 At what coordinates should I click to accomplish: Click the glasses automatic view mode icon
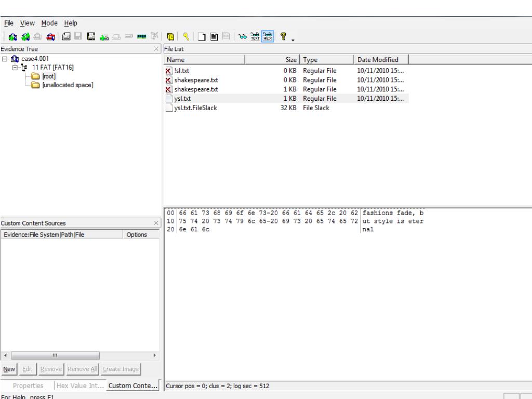(x=242, y=36)
